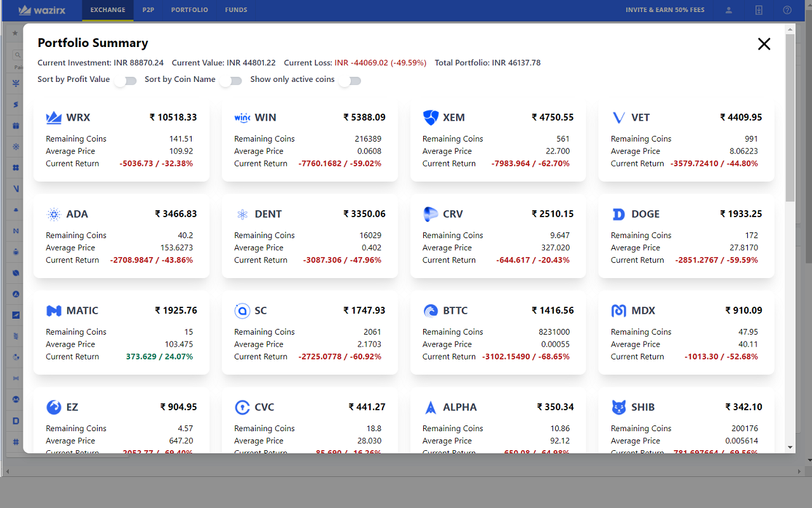Click the DOGE coin logo

(619, 214)
